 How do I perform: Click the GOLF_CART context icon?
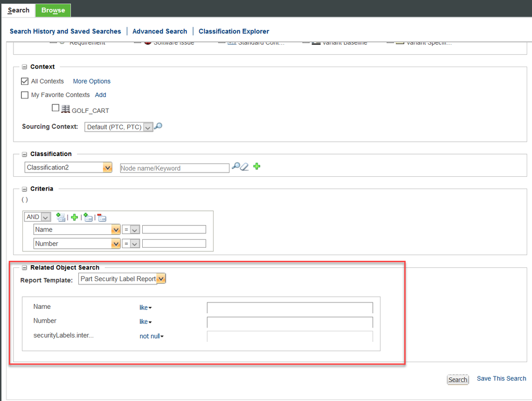click(66, 109)
